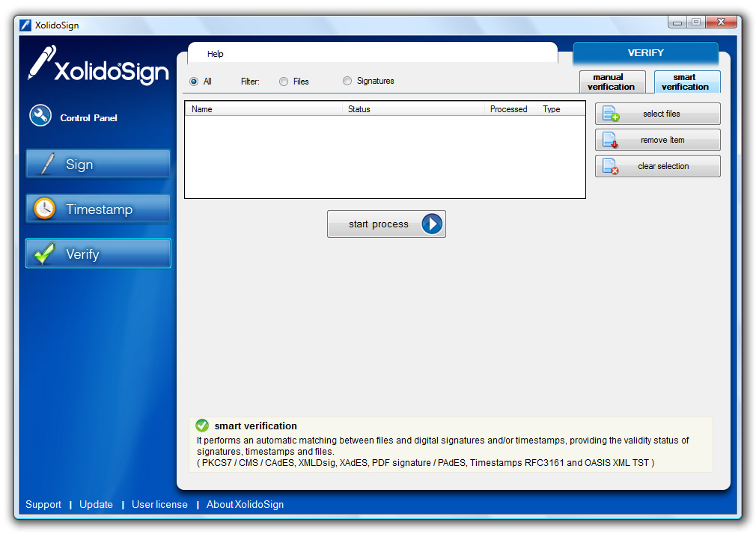Screen dimensions: 756x537
Task: Click the green checkmark on Verify button
Action: pyautogui.click(x=44, y=254)
